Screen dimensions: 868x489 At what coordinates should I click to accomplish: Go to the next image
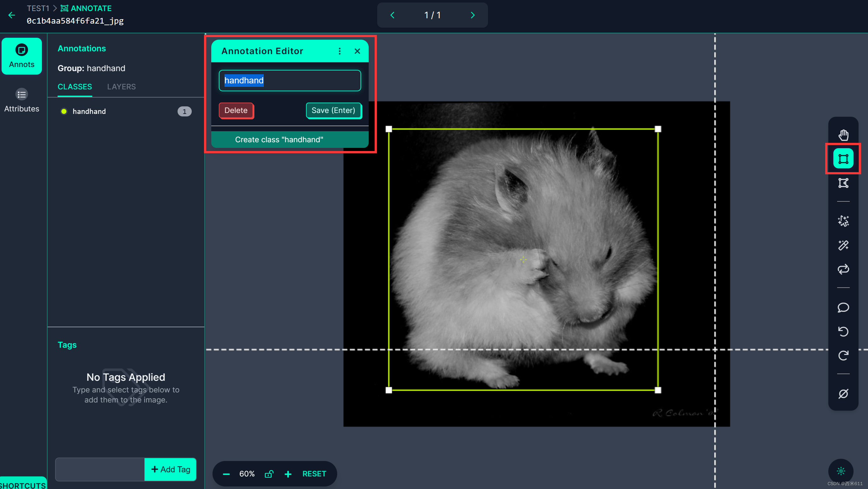pyautogui.click(x=473, y=15)
